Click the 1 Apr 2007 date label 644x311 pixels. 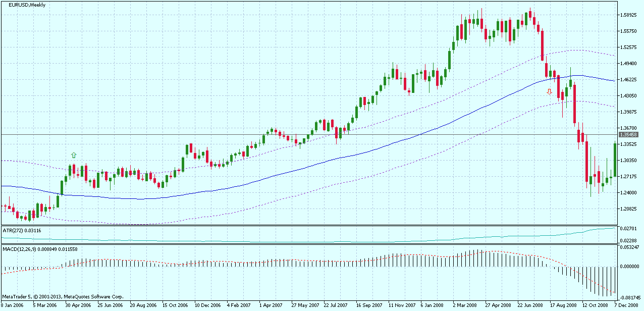[271, 306]
